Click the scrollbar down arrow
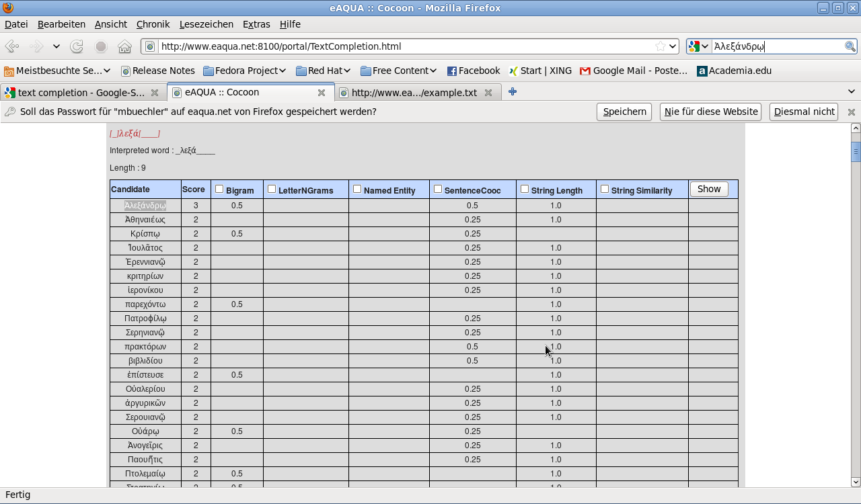This screenshot has width=861, height=504. point(856,482)
